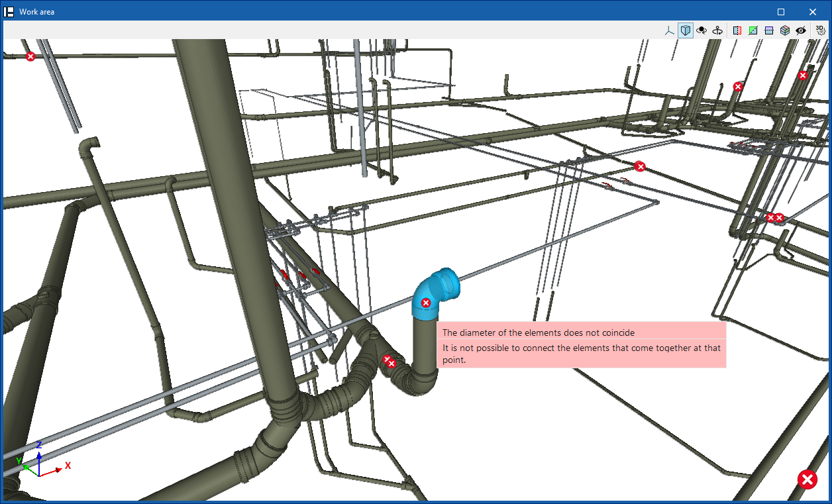The height and width of the screenshot is (504, 832).
Task: Close the Work area window
Action: pos(813,12)
